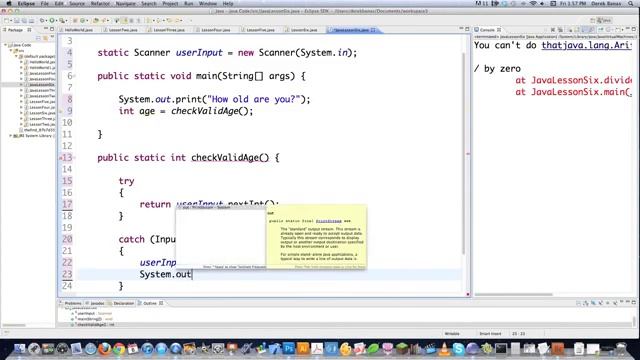Image resolution: width=640 pixels, height=360 pixels.
Task: Open the Declaration tab
Action: point(123,303)
